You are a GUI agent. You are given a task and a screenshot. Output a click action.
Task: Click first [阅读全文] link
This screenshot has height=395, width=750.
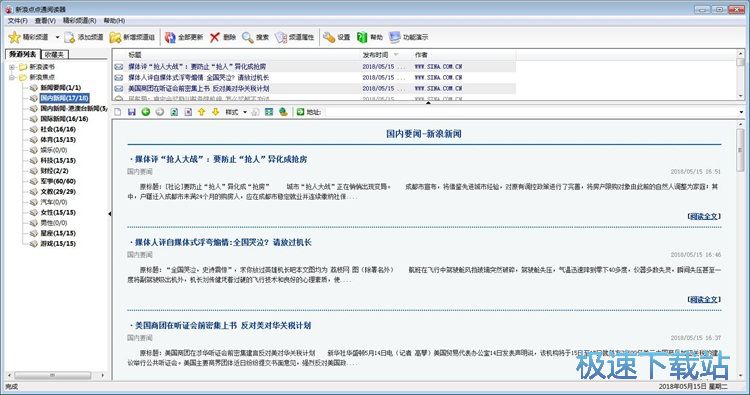(x=704, y=216)
